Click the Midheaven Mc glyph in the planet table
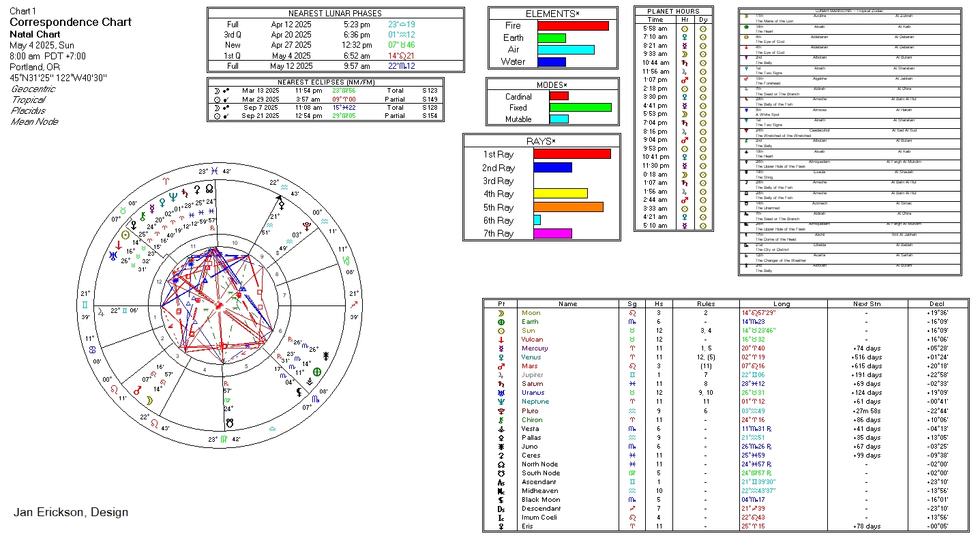 point(501,491)
